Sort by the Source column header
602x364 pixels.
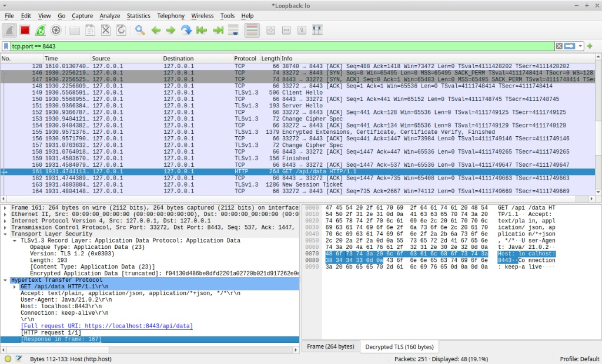(x=126, y=58)
